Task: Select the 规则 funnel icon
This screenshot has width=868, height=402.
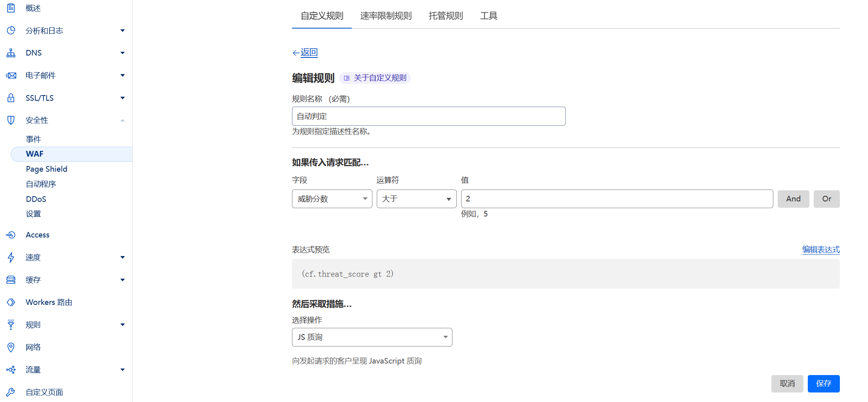Action: click(11, 324)
